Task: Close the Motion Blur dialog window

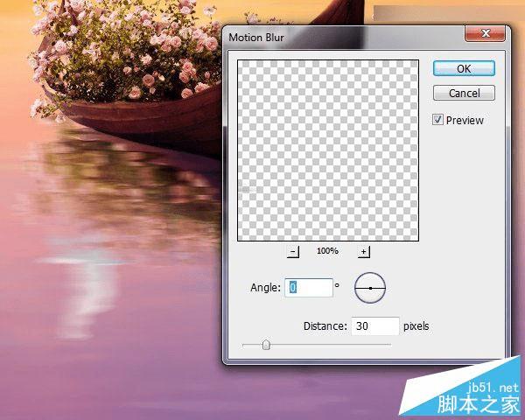Action: (x=485, y=33)
